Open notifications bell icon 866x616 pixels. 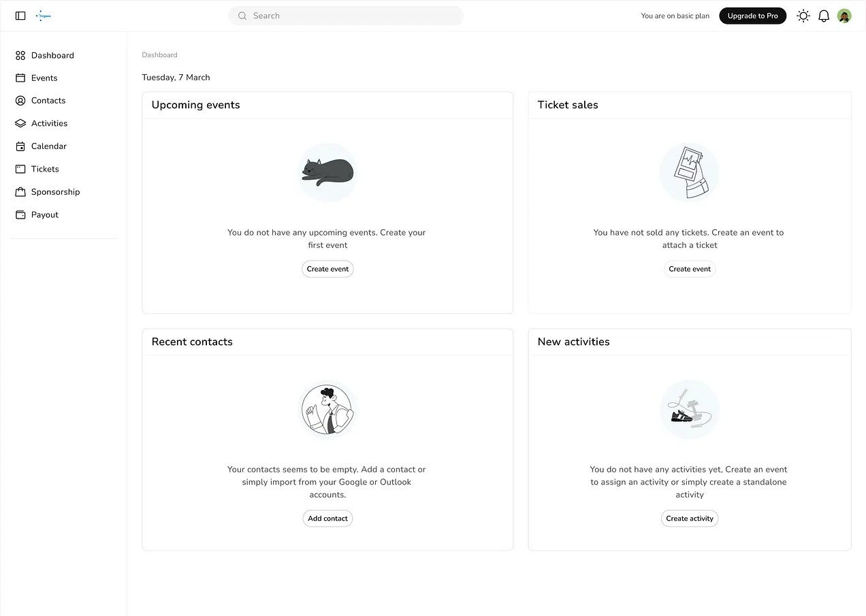coord(824,16)
